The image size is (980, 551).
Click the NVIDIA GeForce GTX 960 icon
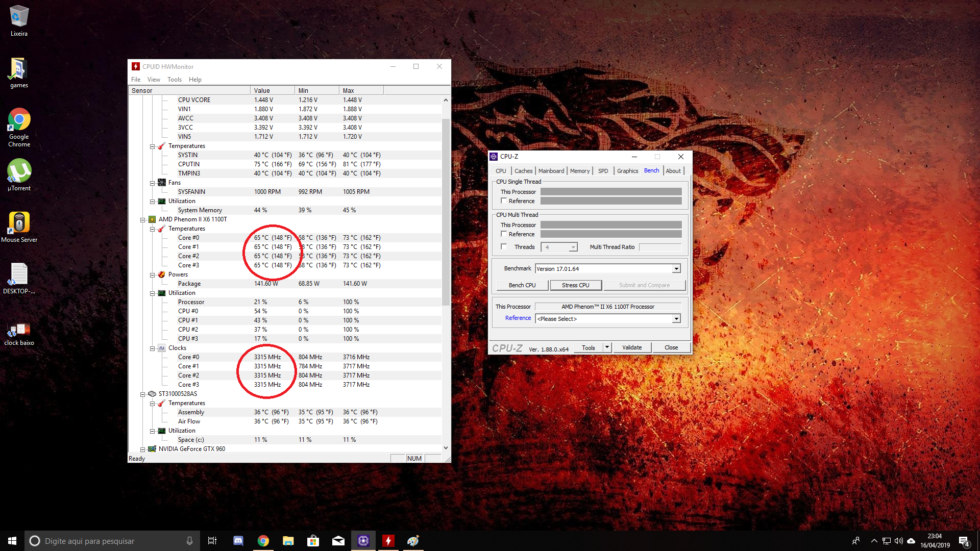point(152,449)
